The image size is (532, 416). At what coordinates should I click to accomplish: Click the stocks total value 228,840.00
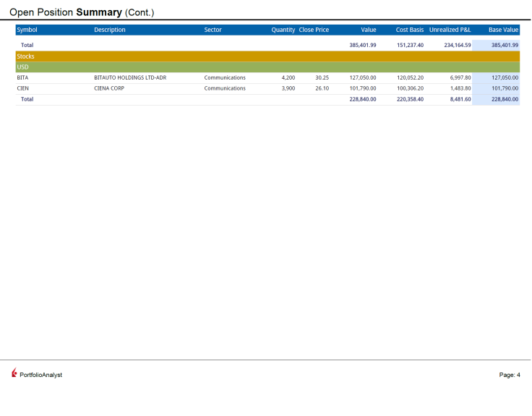click(362, 99)
